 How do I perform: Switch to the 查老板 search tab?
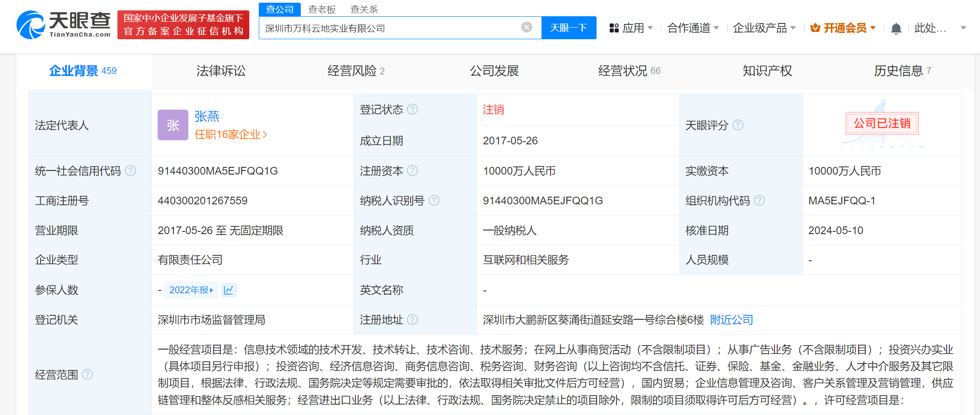(321, 9)
